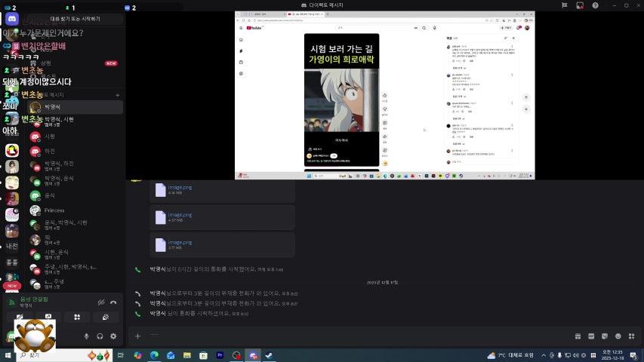Open Premiere Pro from taskbar
Image resolution: width=644 pixels, height=362 pixels.
pos(220,355)
